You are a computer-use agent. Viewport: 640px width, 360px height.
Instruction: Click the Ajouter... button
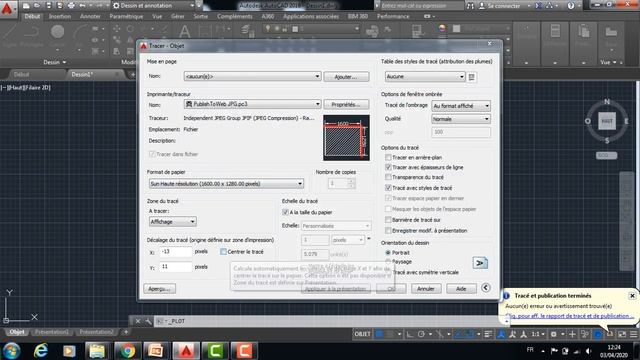pos(346,76)
